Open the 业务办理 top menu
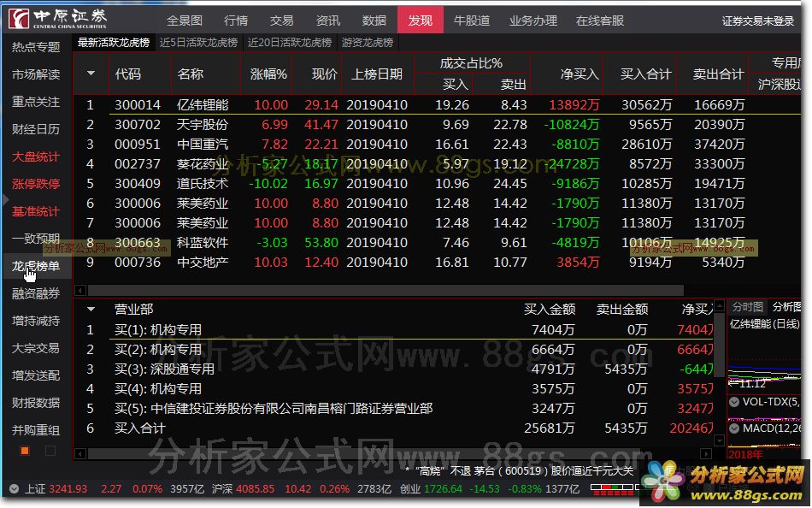812x508 pixels. 533,21
